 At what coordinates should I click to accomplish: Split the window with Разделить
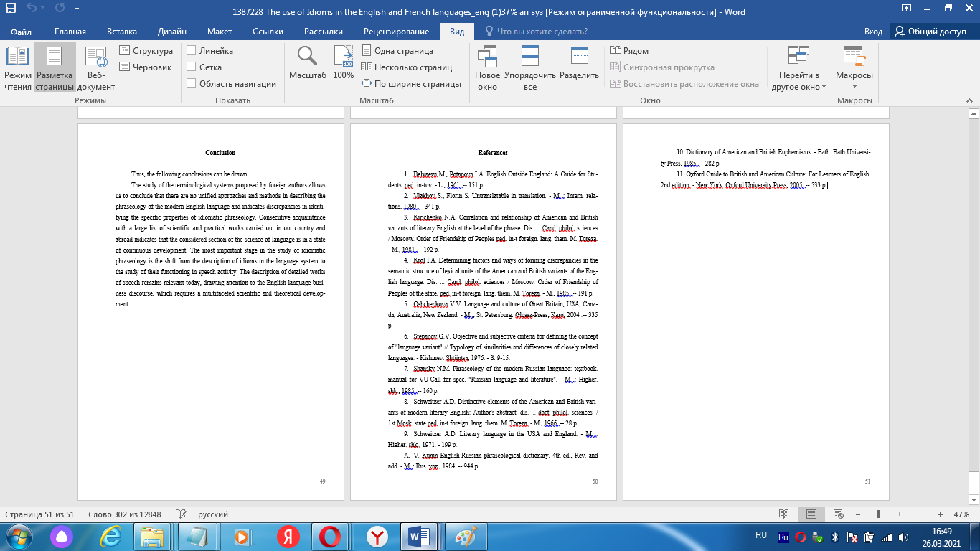[x=579, y=63]
